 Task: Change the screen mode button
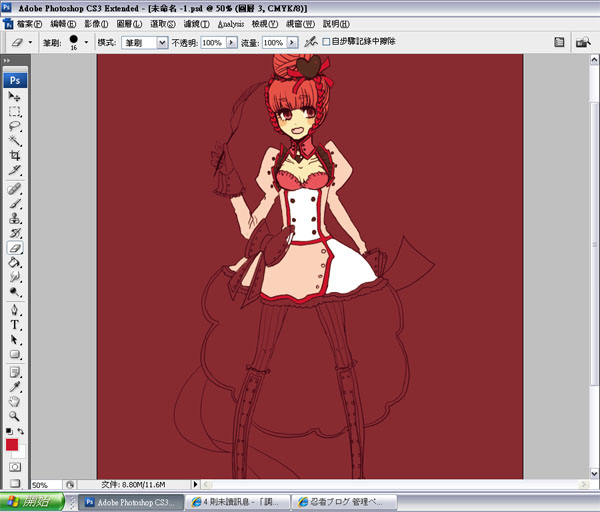tap(15, 483)
